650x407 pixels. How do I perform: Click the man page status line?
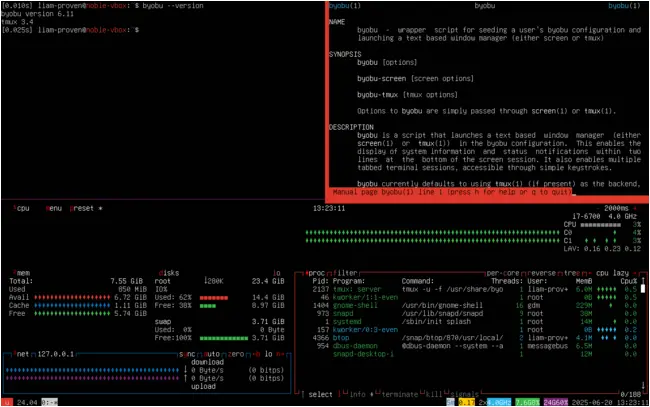point(452,192)
